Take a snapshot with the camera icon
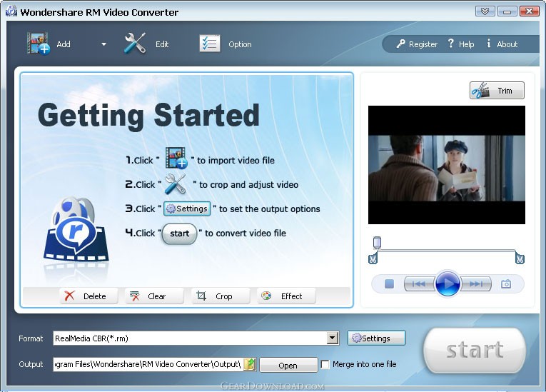The height and width of the screenshot is (392, 546). [506, 284]
